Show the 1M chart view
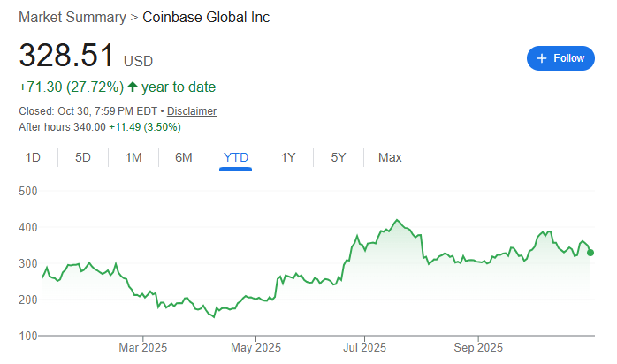This screenshot has width=617, height=364. [x=133, y=157]
